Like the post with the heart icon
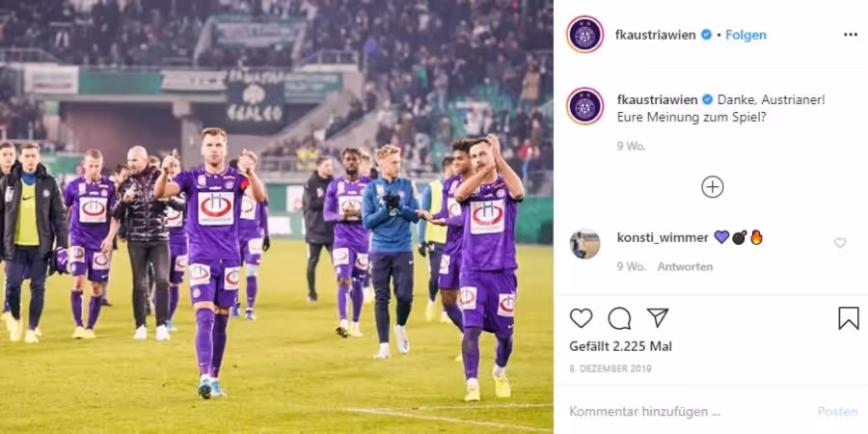The image size is (868, 434). pyautogui.click(x=581, y=317)
